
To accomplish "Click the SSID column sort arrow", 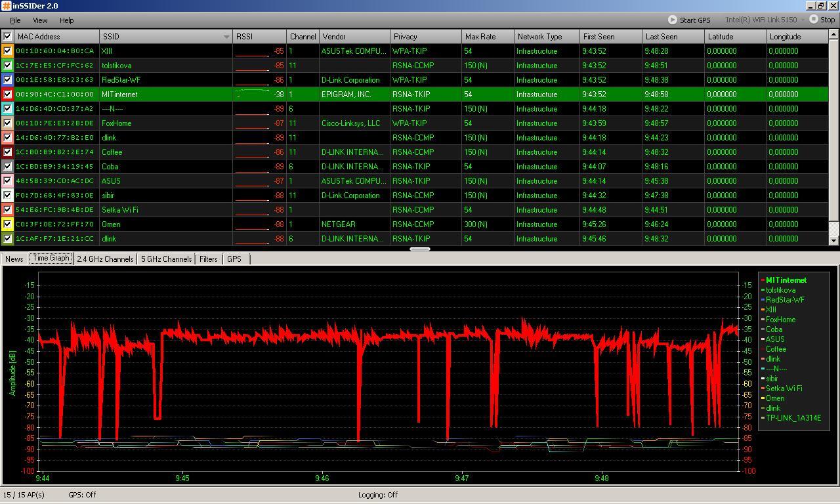I will tap(226, 37).
